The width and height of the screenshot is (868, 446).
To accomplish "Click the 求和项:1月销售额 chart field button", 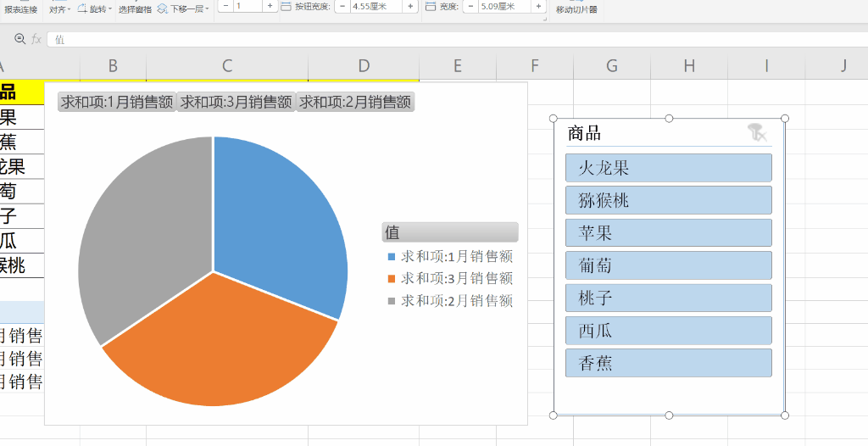I will coord(117,102).
